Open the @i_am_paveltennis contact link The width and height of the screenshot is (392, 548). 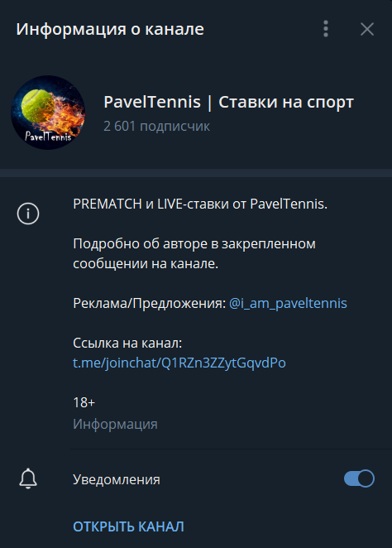288,303
